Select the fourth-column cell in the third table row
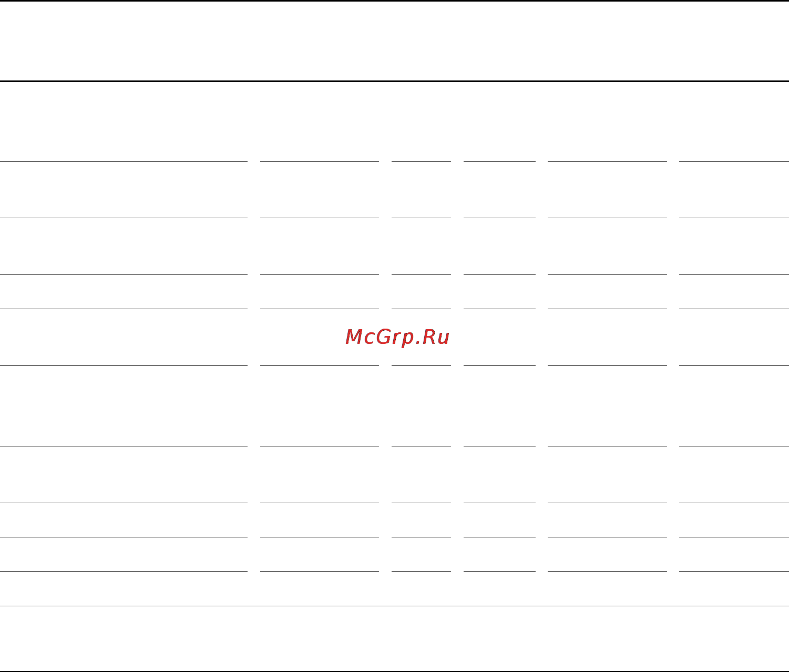Viewport: 789px width, 672px height. point(499,246)
